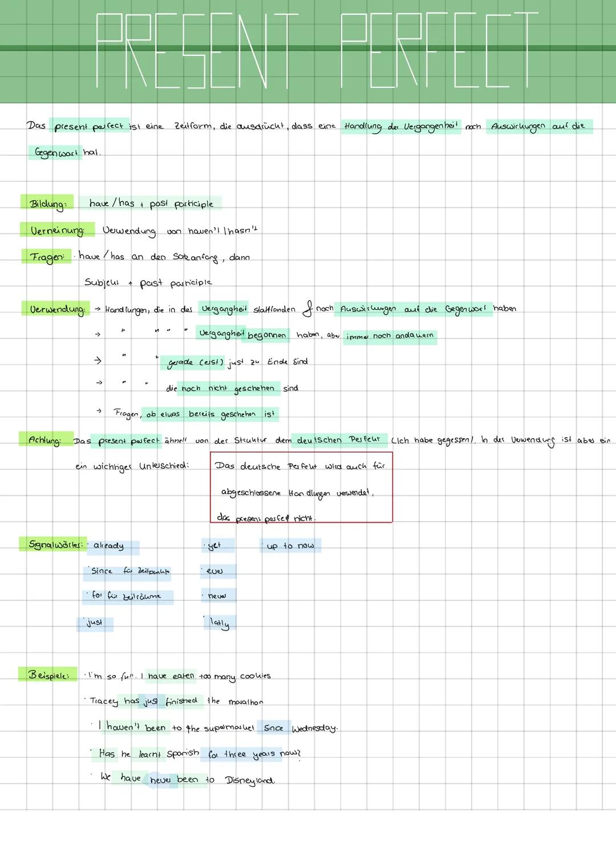The width and height of the screenshot is (616, 844).
Task: Click inside the red bordered note box
Action: click(x=301, y=487)
